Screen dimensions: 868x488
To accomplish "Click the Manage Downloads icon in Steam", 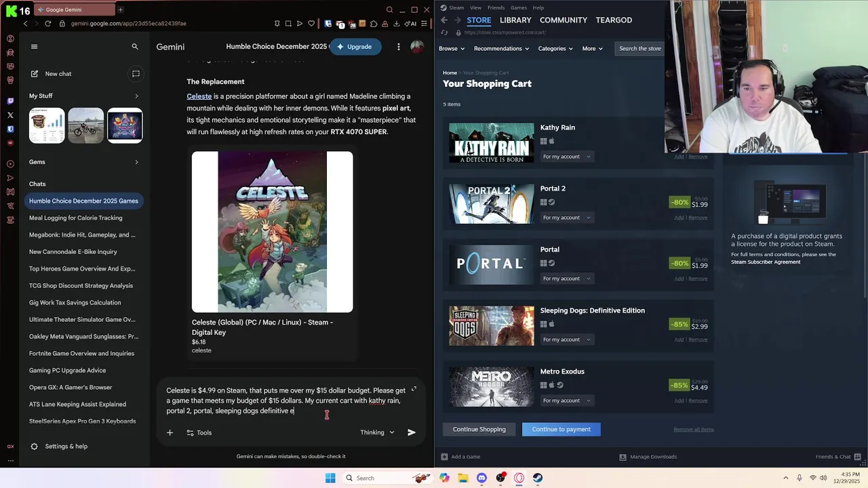I will point(623,457).
